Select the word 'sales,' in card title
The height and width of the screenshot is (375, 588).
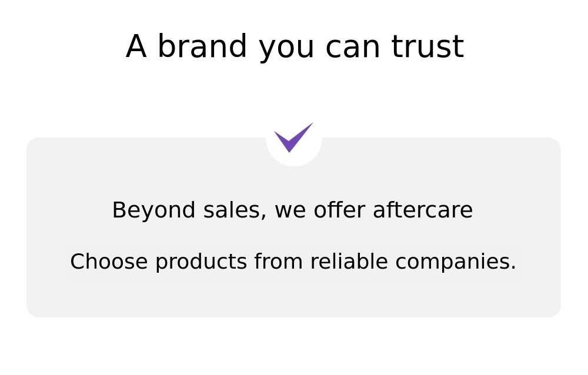pyautogui.click(x=235, y=210)
